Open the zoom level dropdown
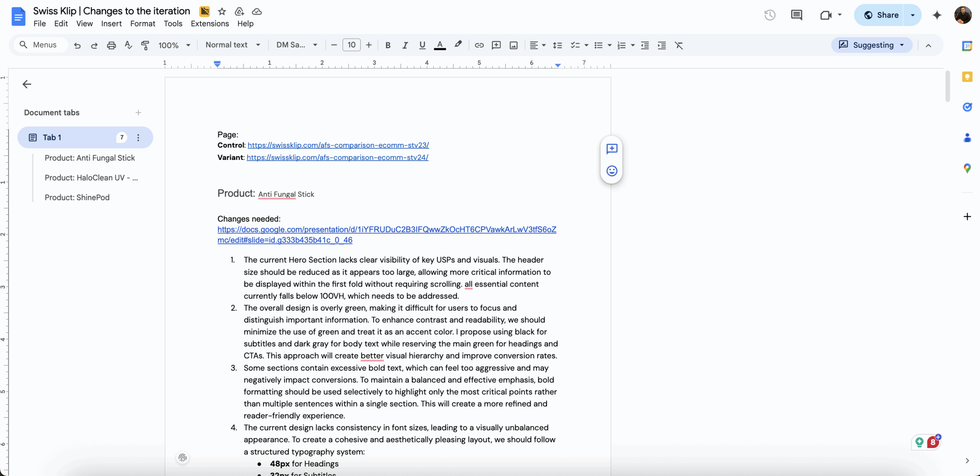 174,45
